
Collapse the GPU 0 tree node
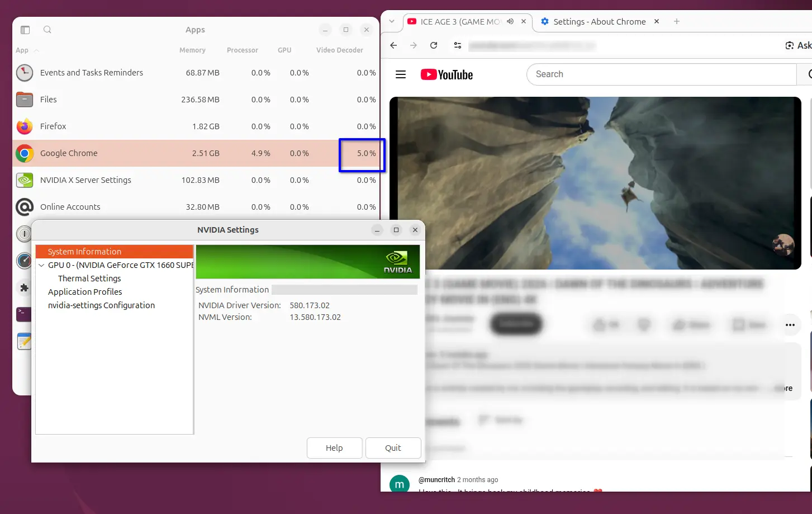(41, 265)
